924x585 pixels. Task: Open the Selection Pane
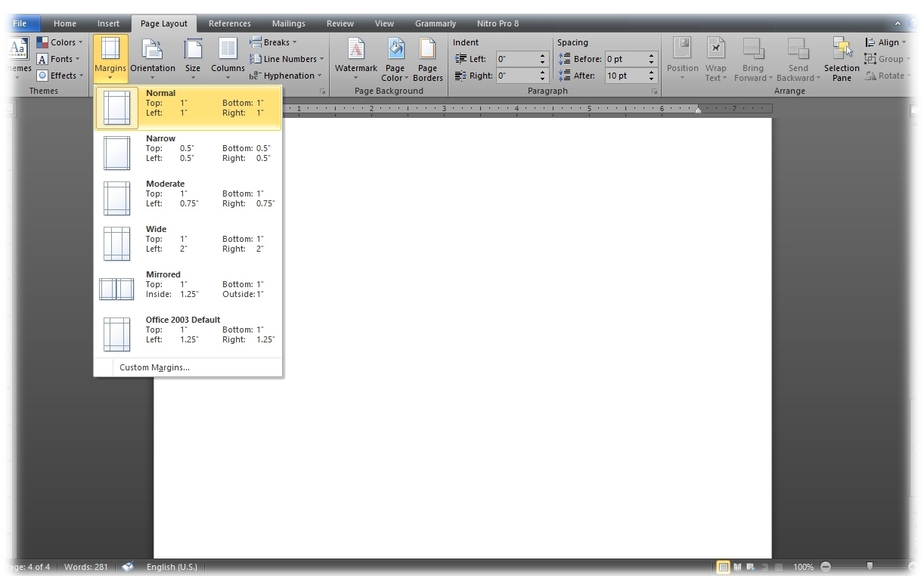coord(842,50)
